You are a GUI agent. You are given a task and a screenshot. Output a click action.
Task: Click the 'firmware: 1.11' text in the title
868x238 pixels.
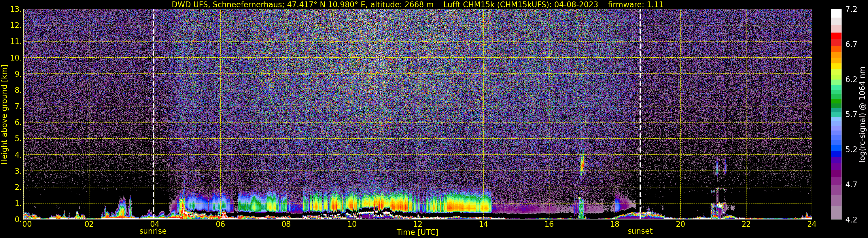pos(636,5)
